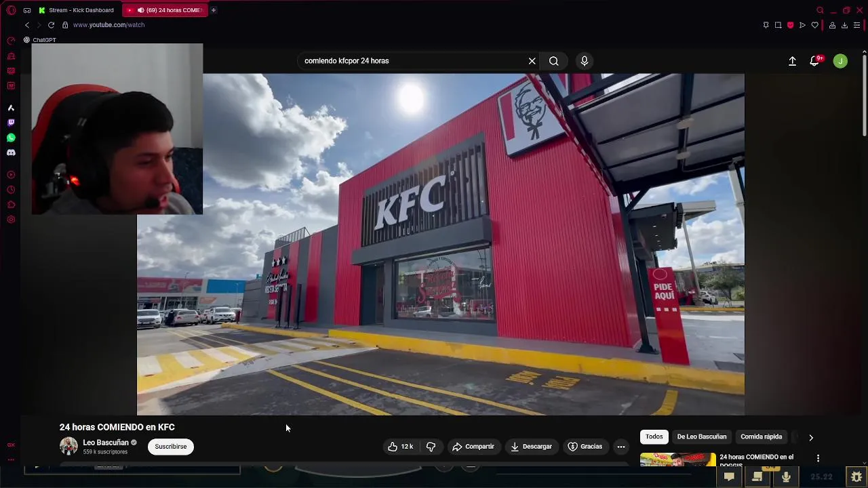Image resolution: width=868 pixels, height=488 pixels.
Task: Open the browser downloads panel
Action: tap(844, 25)
